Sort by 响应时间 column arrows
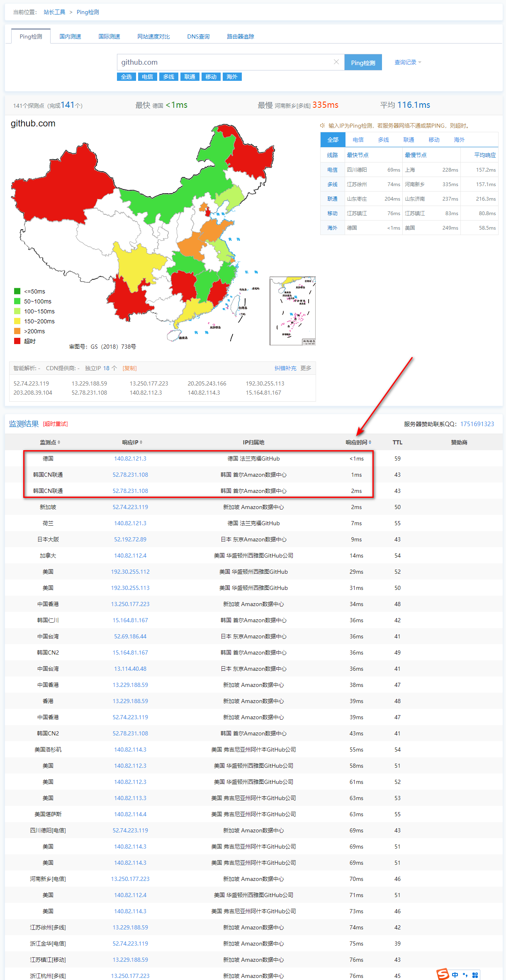 point(370,442)
